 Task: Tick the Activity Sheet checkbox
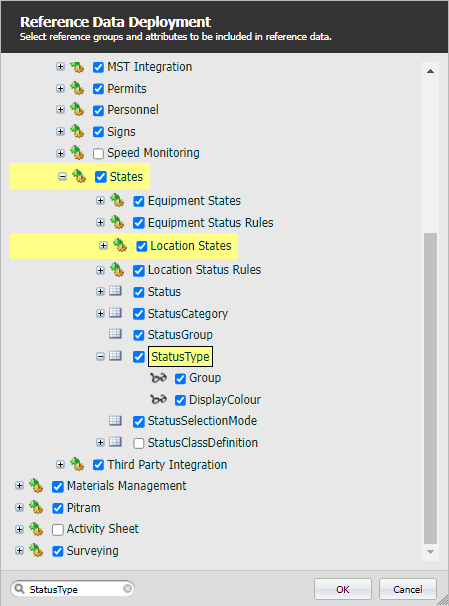tap(58, 529)
